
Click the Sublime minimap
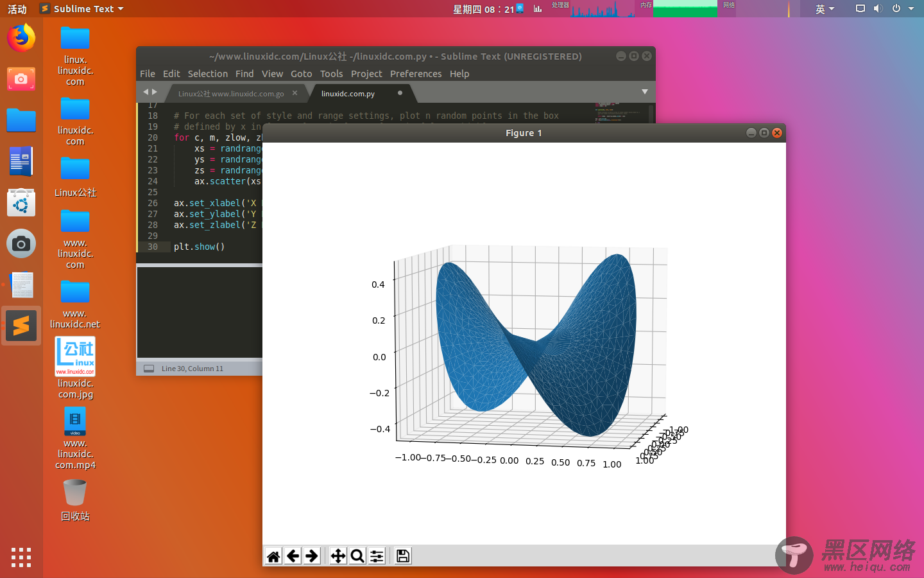point(620,112)
